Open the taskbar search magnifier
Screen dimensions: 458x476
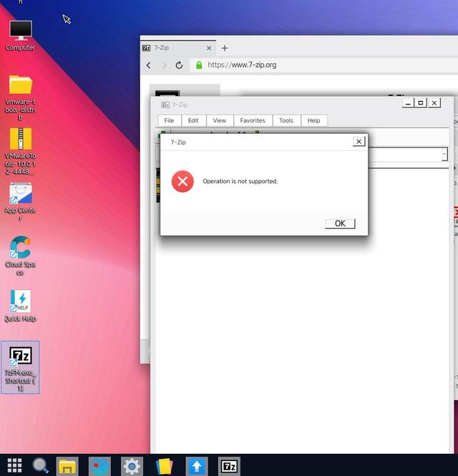[x=41, y=465]
